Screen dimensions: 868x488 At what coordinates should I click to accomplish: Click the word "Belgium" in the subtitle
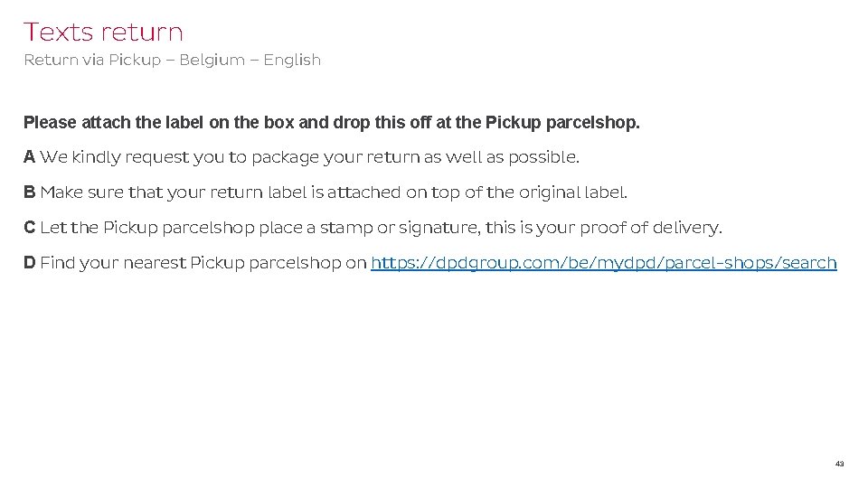(x=212, y=61)
